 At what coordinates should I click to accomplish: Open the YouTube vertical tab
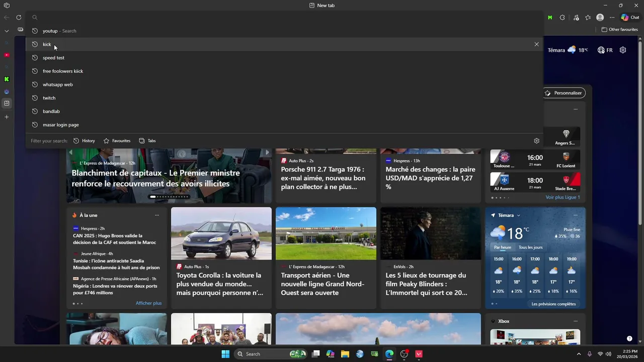[x=7, y=55]
